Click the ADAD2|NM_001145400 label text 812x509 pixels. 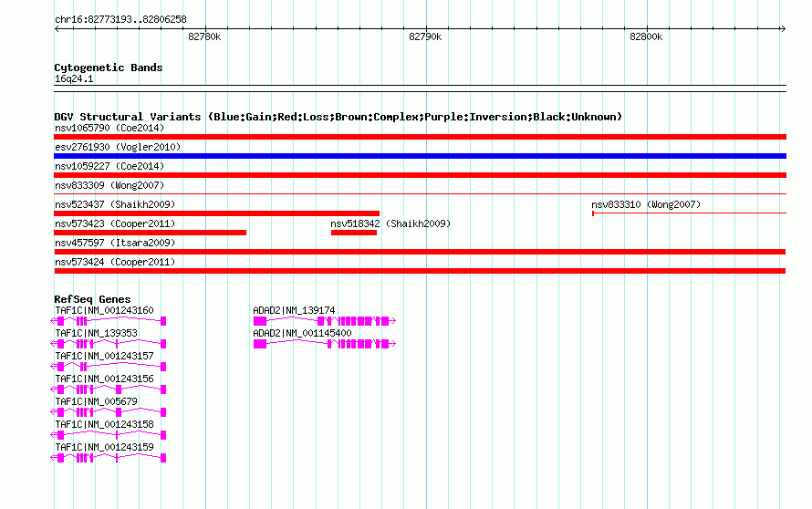pos(302,334)
